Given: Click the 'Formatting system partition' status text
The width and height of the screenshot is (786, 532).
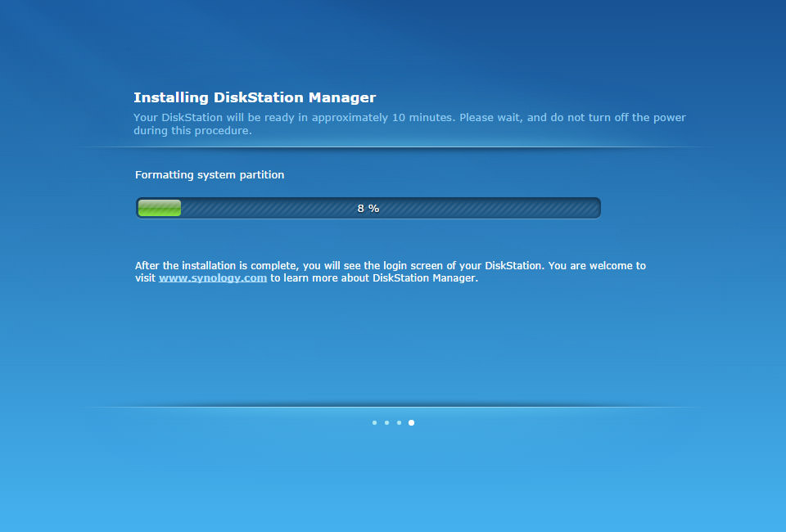Looking at the screenshot, I should [x=210, y=175].
